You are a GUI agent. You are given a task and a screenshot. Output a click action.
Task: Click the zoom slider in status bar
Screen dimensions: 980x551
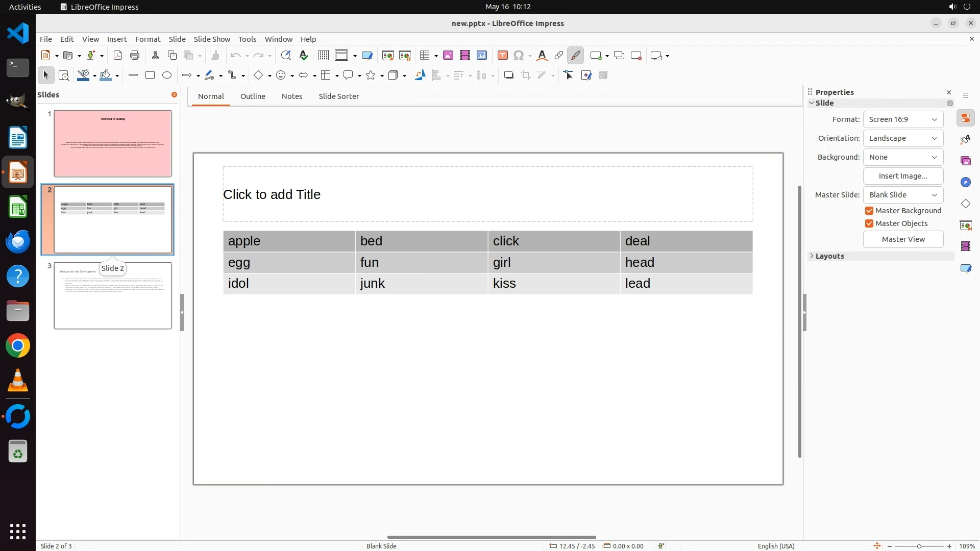point(919,546)
